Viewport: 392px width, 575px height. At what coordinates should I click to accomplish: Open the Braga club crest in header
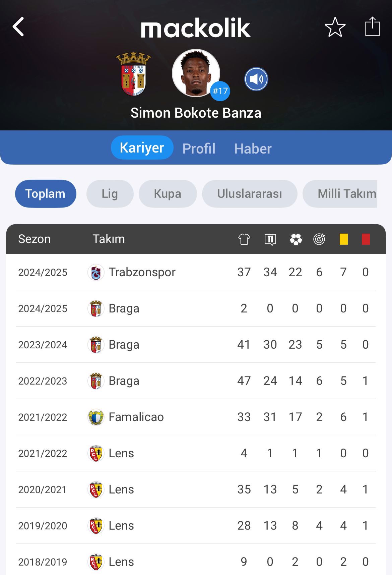(133, 74)
